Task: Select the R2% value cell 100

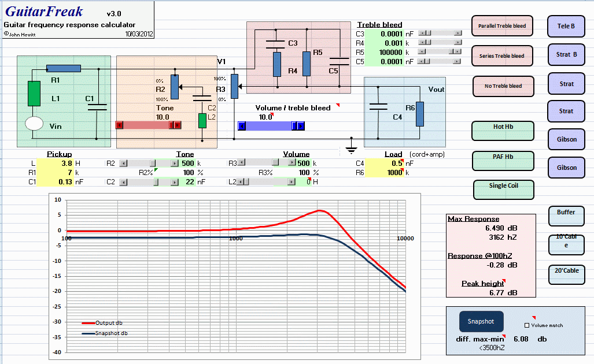Action: point(176,173)
